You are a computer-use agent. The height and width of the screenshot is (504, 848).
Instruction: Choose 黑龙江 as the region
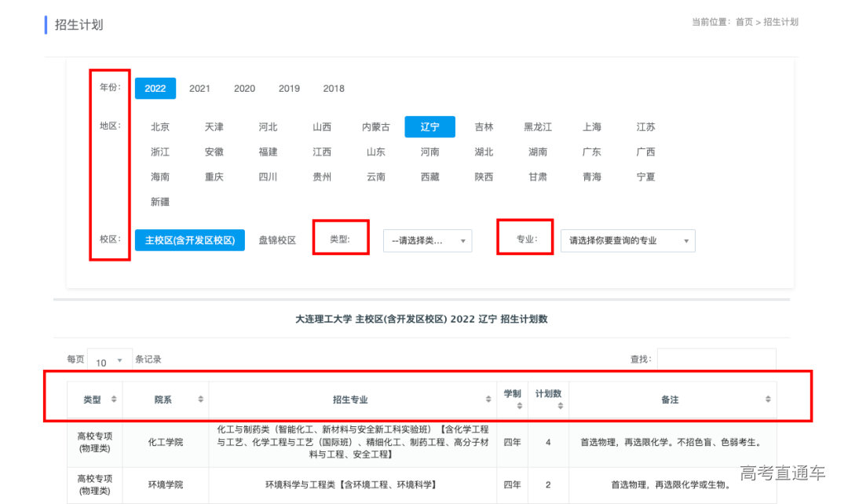click(x=538, y=127)
